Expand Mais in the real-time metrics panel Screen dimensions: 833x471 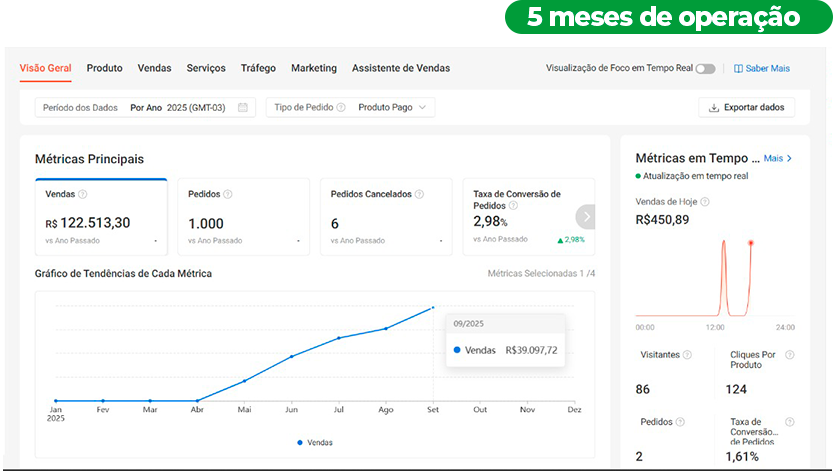pos(778,158)
